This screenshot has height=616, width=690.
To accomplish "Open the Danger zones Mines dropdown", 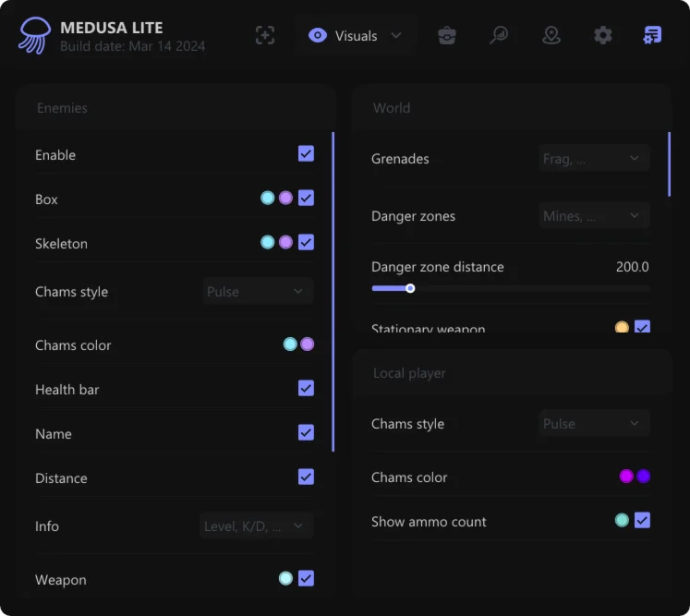I will click(x=594, y=215).
